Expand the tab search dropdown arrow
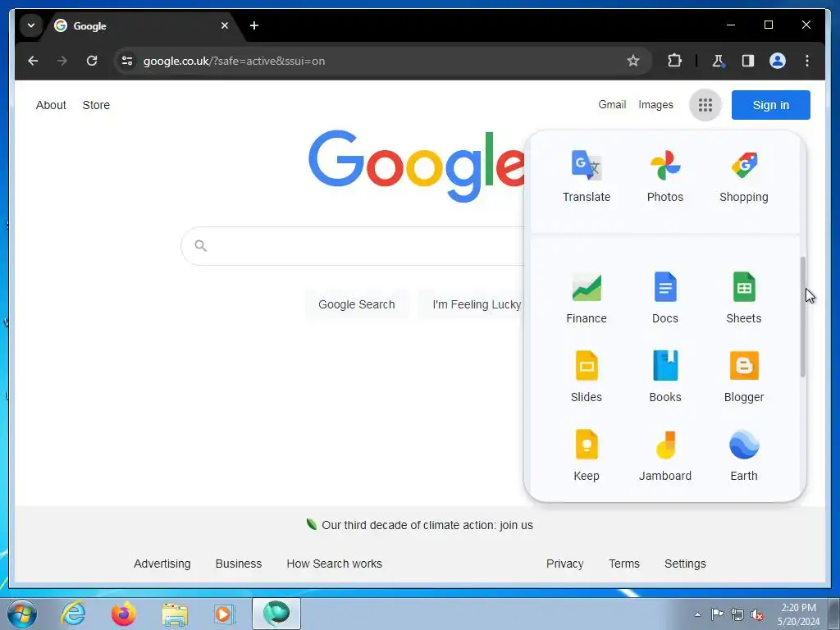 [x=31, y=25]
